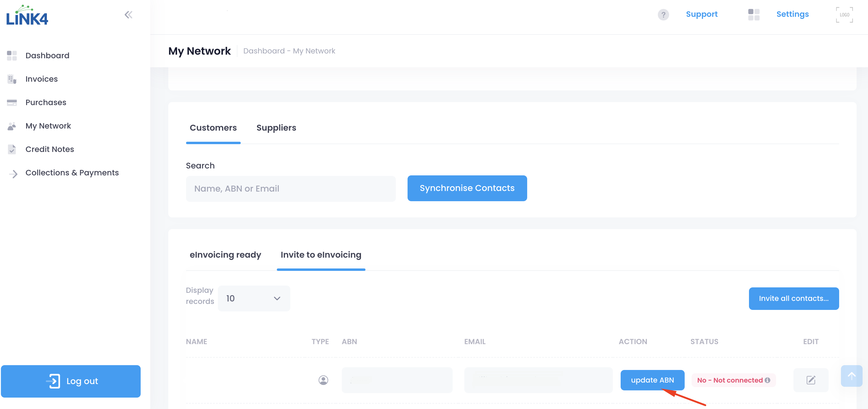Select the Invite to eInvoicing tab
Screen dimensions: 868x409
(x=321, y=255)
